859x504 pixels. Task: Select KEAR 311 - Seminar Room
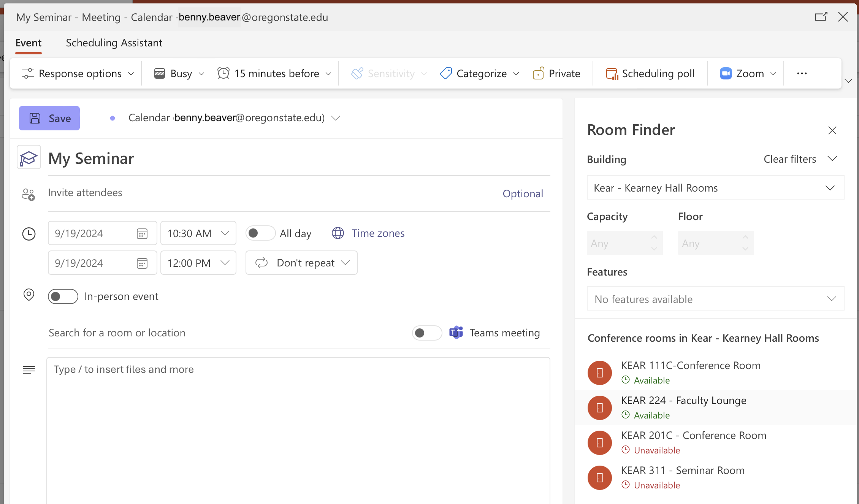coord(716,477)
